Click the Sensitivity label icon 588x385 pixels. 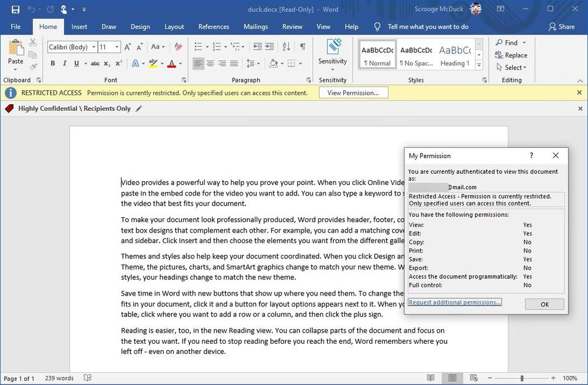point(333,47)
